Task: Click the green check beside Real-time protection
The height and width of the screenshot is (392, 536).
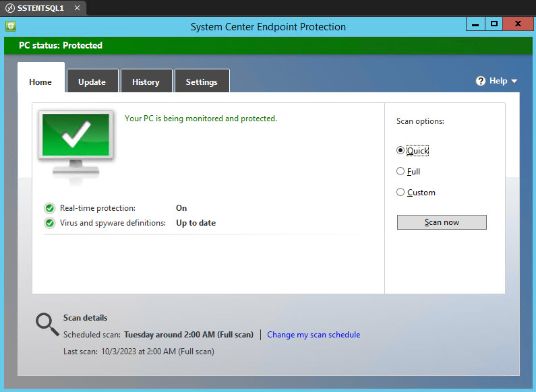Action: click(x=50, y=208)
